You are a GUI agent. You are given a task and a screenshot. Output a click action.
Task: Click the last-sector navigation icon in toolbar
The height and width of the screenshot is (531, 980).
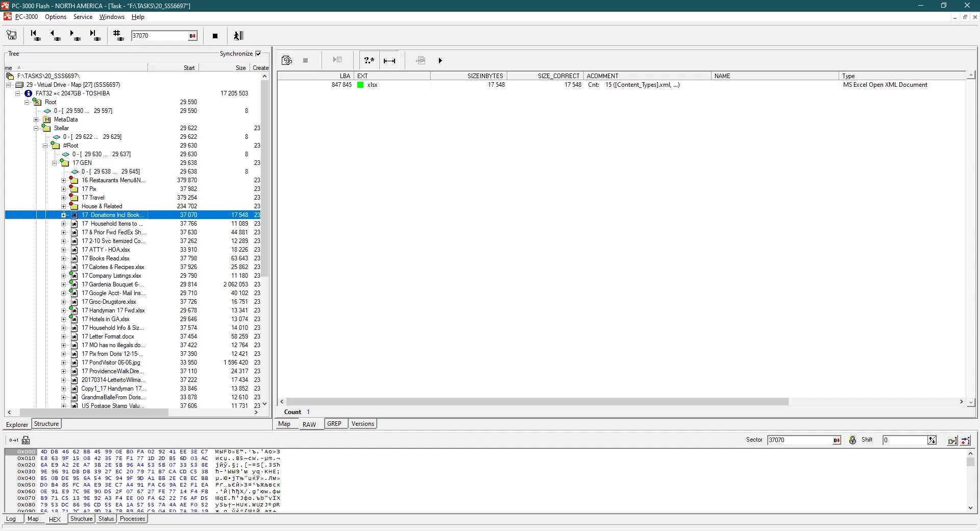click(x=94, y=35)
